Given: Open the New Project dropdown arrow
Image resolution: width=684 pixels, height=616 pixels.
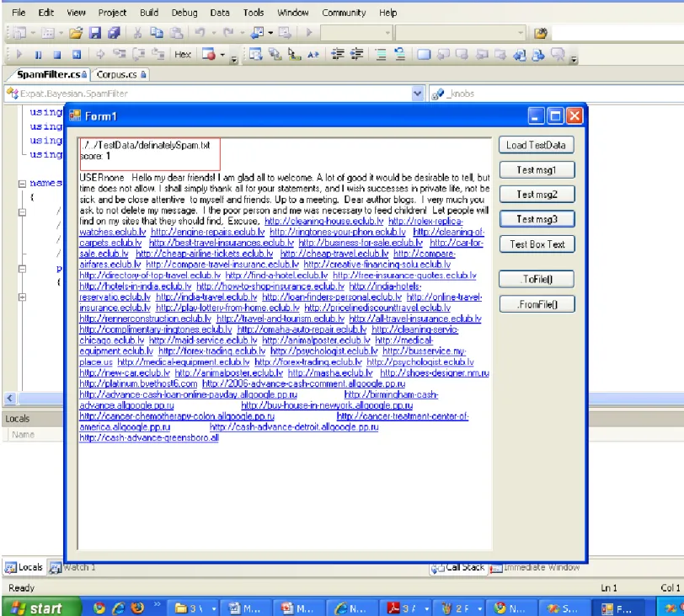Looking at the screenshot, I should point(32,33).
